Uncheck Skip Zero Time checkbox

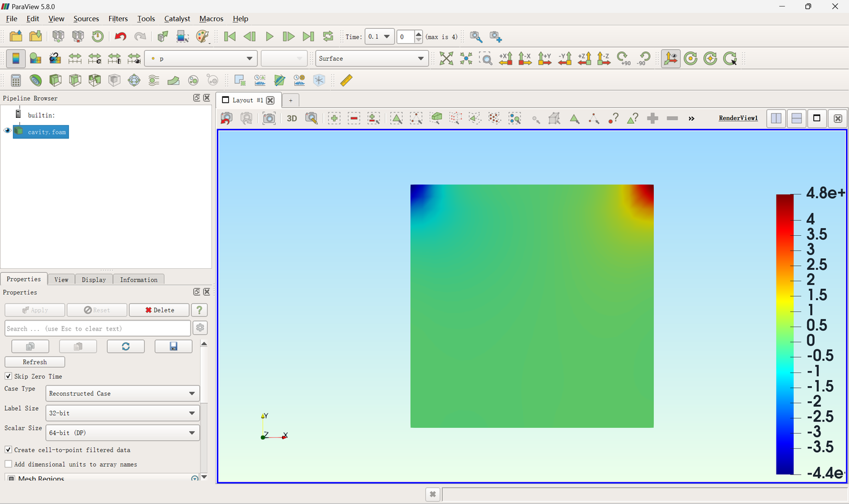(8, 376)
